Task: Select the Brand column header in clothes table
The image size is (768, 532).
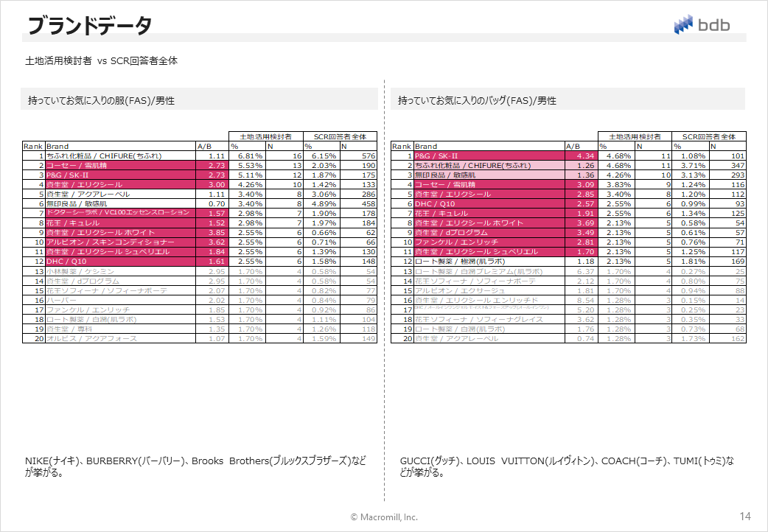Action: tap(120, 146)
